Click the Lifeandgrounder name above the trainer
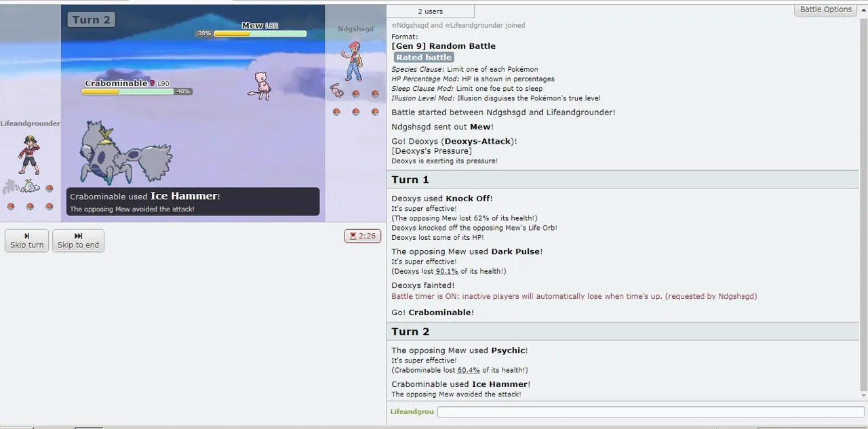 (x=30, y=123)
